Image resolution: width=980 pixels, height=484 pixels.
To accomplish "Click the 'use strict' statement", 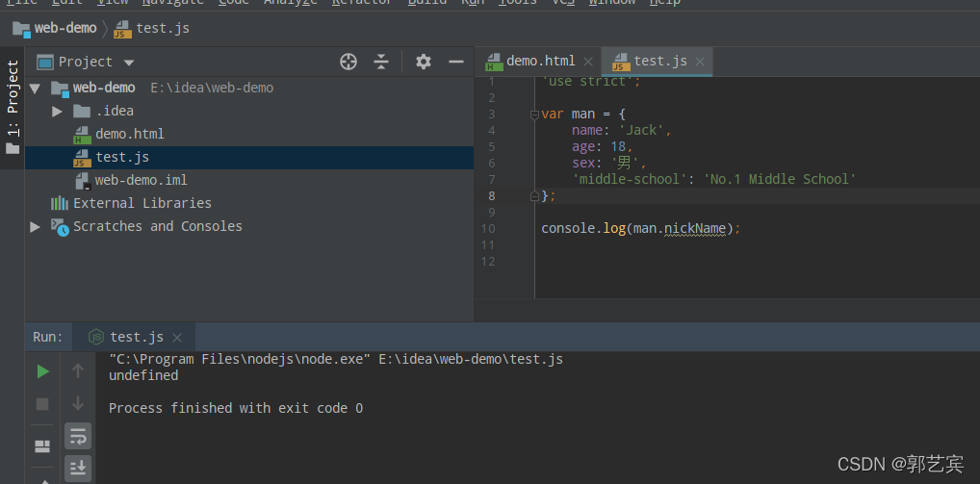I will (x=587, y=82).
